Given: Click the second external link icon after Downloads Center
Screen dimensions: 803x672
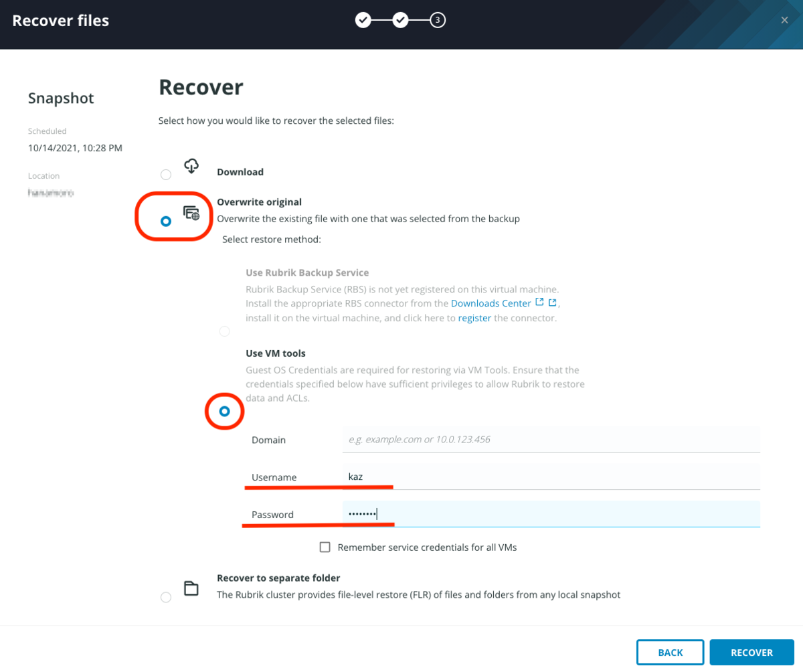Looking at the screenshot, I should pos(553,303).
